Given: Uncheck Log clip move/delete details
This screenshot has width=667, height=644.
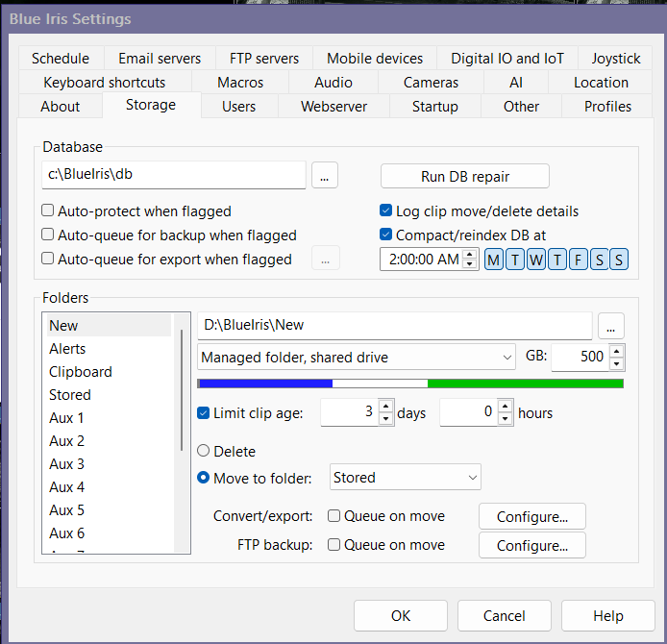Looking at the screenshot, I should pos(386,211).
